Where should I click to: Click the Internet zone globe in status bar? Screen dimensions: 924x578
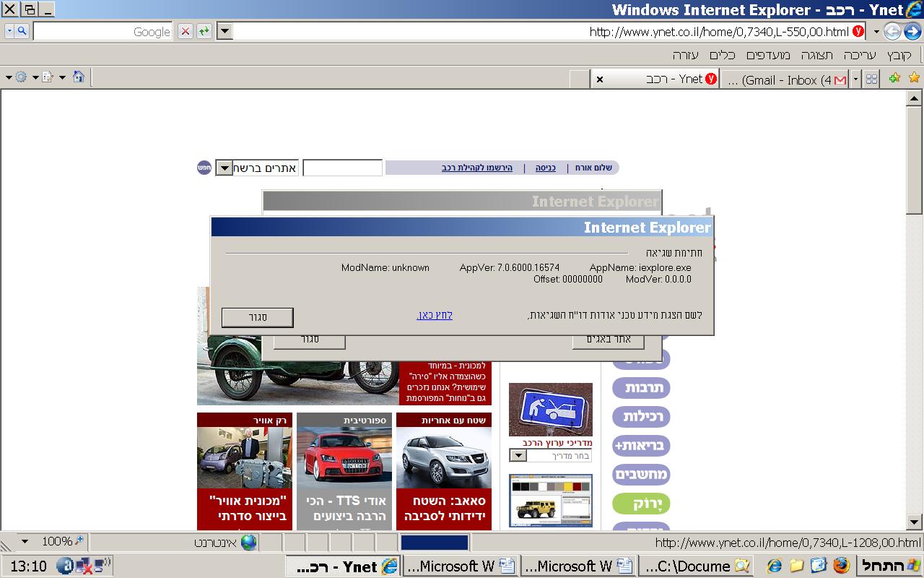(249, 542)
